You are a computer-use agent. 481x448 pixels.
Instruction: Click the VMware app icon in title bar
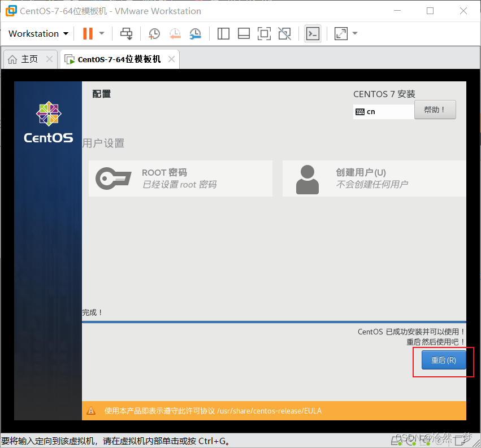click(11, 11)
